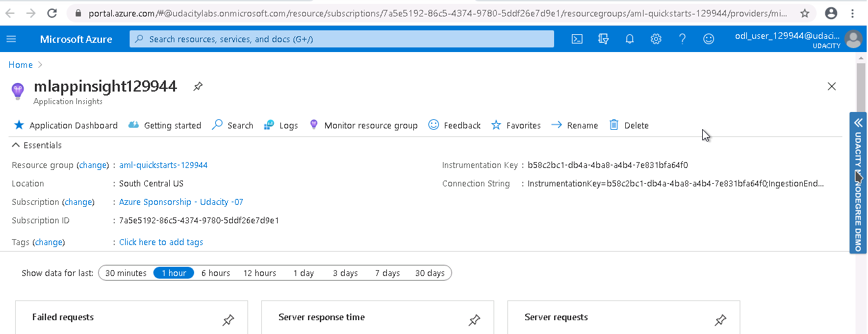Change the Tags
This screenshot has width=868, height=334.
pos(49,242)
